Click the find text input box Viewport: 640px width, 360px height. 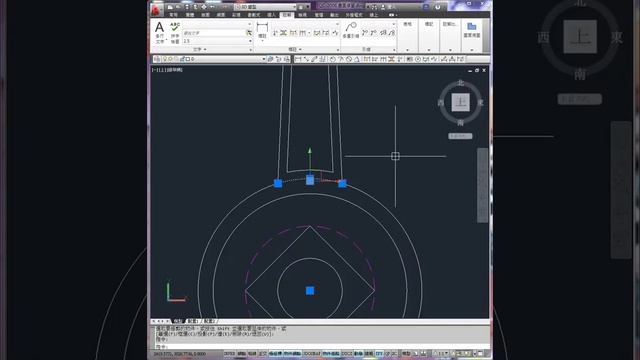214,33
